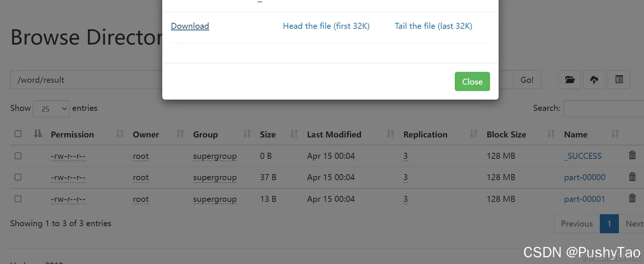This screenshot has width=644, height=264.
Task: Click the Browse Directory heading
Action: [87, 37]
